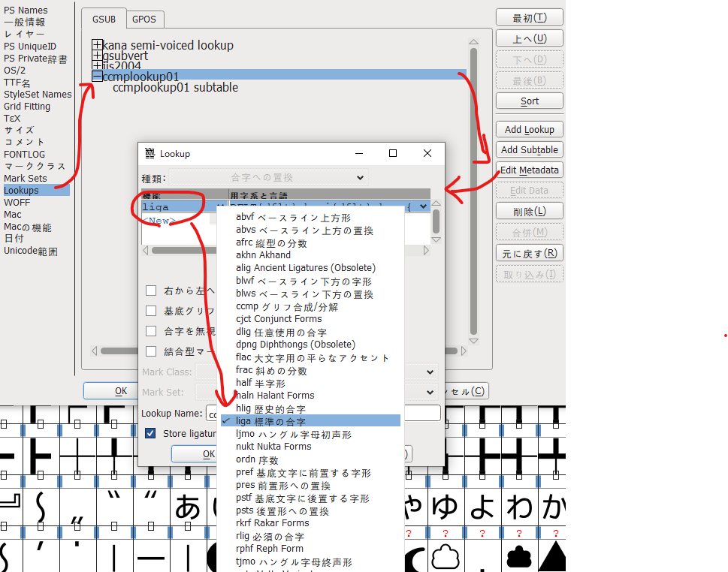Maximize the Lookup dialog window

click(x=393, y=153)
